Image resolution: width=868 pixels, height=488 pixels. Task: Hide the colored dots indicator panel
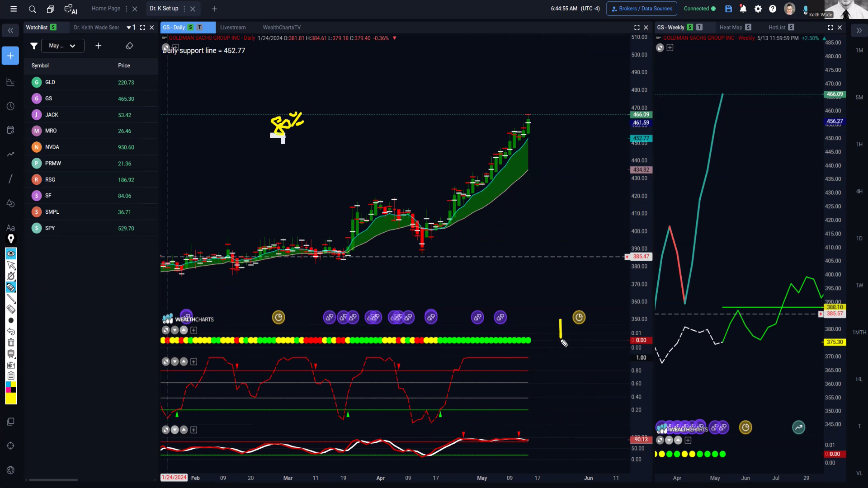[166, 330]
